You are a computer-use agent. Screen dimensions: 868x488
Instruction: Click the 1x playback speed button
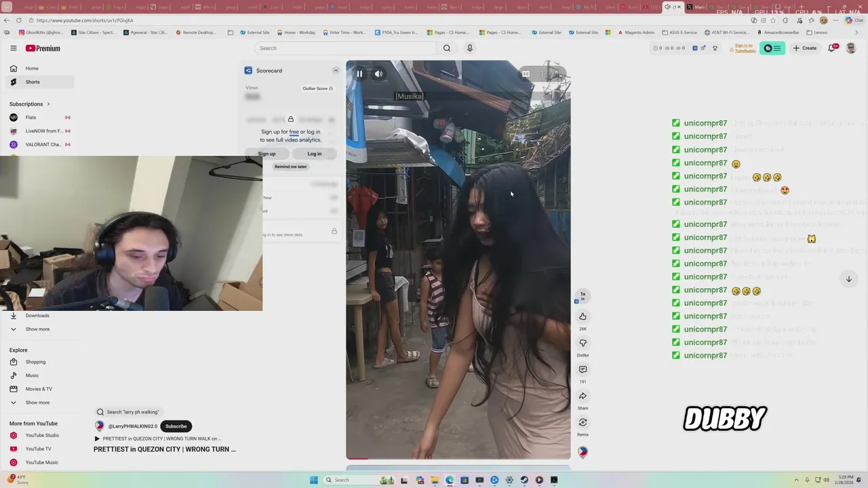[x=583, y=296]
